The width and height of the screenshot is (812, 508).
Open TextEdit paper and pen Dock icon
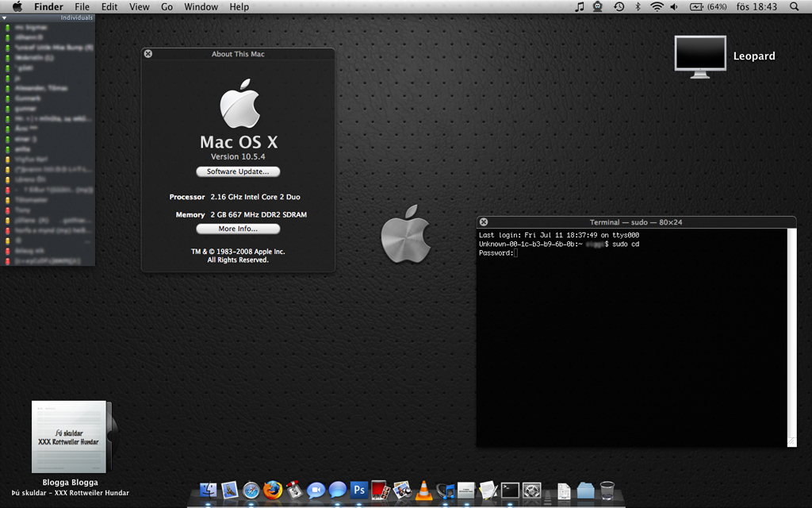point(488,489)
